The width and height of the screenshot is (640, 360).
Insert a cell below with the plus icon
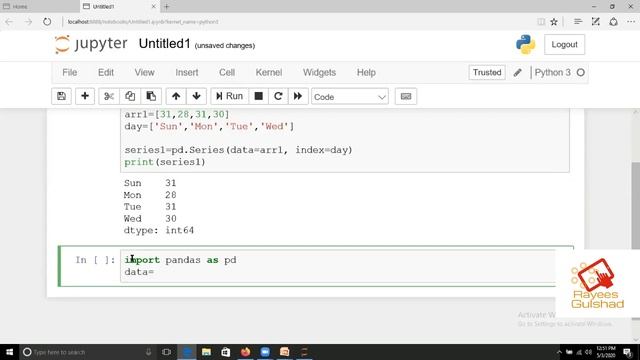(85, 96)
